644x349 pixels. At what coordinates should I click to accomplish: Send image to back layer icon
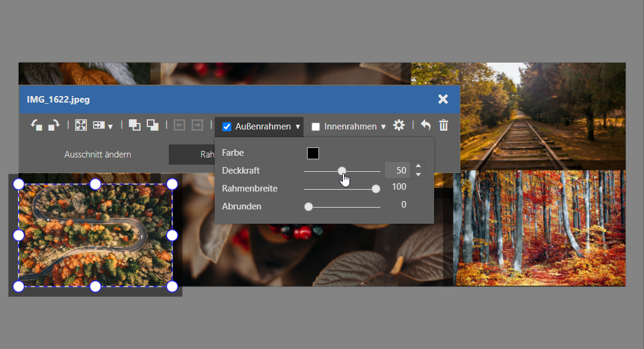tap(153, 125)
